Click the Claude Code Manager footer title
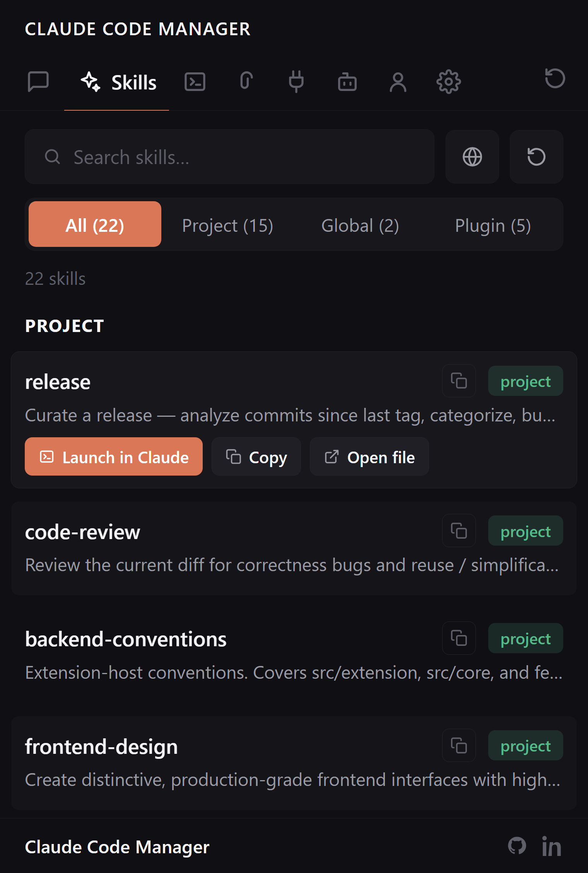 coord(117,847)
